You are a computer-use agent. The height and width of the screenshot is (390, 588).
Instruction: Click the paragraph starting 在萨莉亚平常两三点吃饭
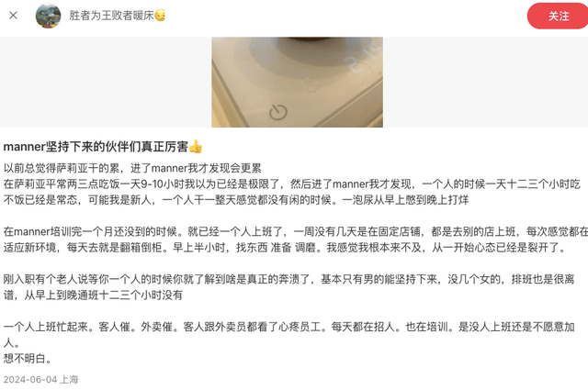point(292,192)
